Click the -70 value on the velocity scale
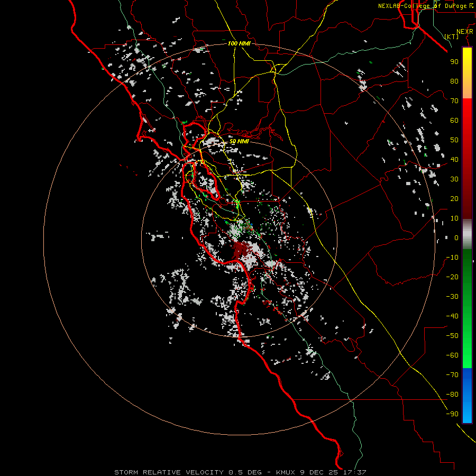 point(452,375)
